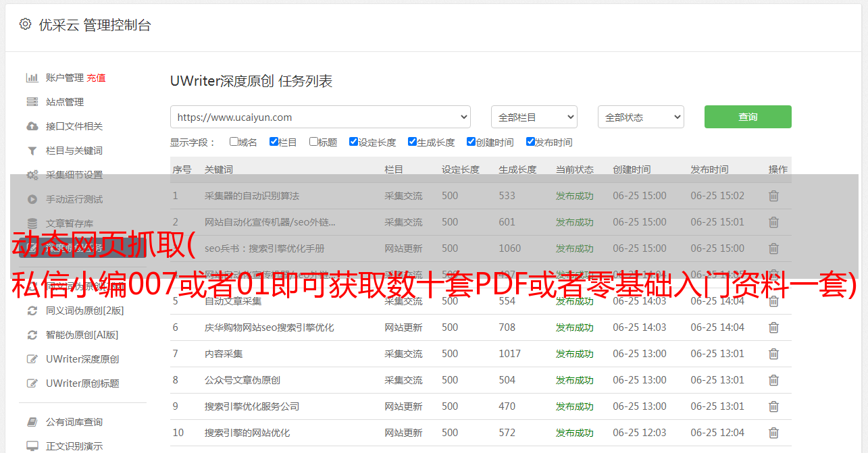Open 账户管理 via its bar chart icon
This screenshot has width=868, height=453.
[x=32, y=78]
